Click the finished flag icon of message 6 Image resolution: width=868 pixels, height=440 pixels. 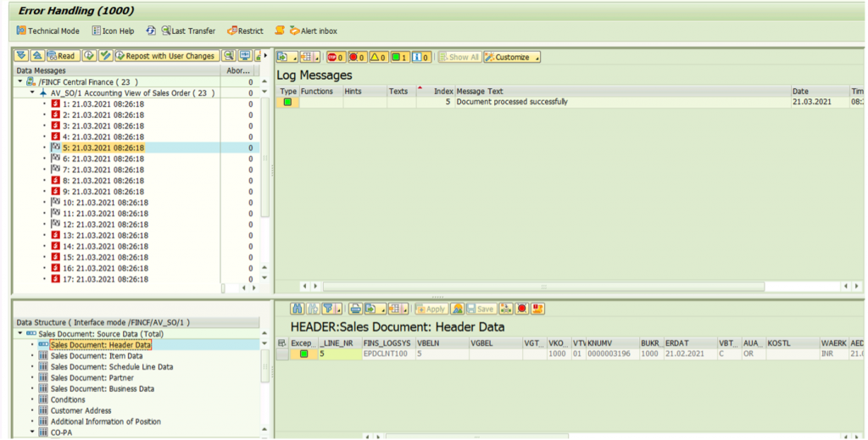(55, 159)
